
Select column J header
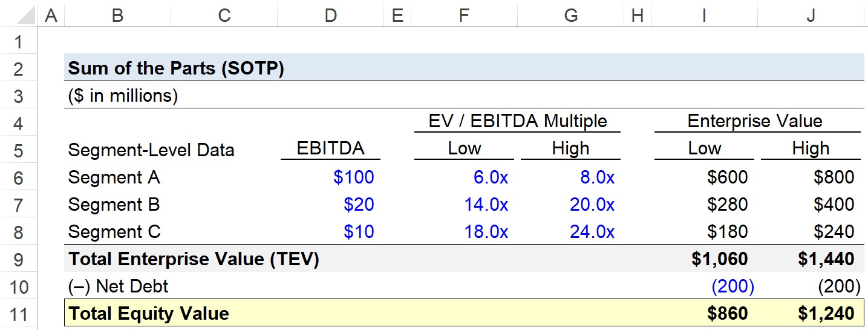(811, 15)
